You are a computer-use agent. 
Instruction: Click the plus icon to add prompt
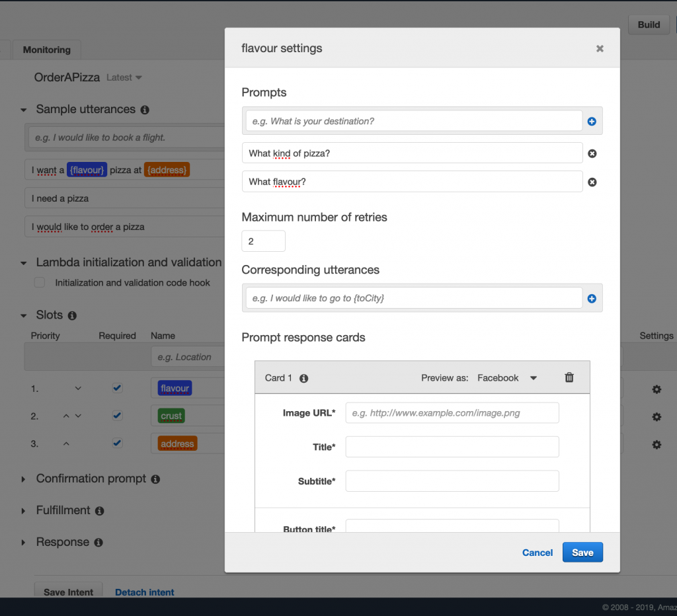(592, 122)
